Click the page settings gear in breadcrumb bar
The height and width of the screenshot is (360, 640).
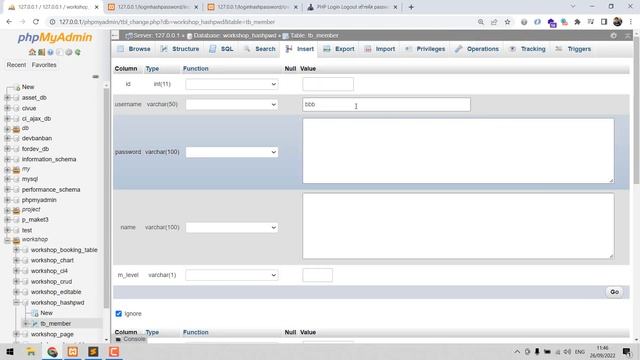click(x=613, y=36)
